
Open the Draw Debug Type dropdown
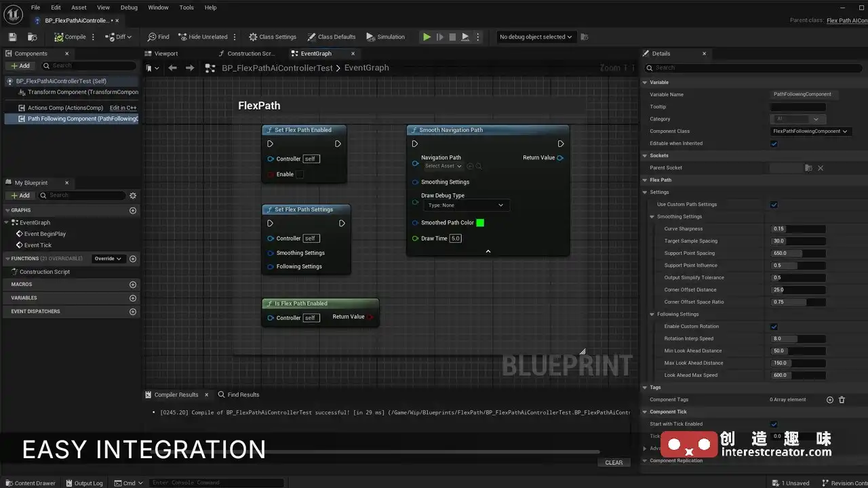[x=467, y=205]
